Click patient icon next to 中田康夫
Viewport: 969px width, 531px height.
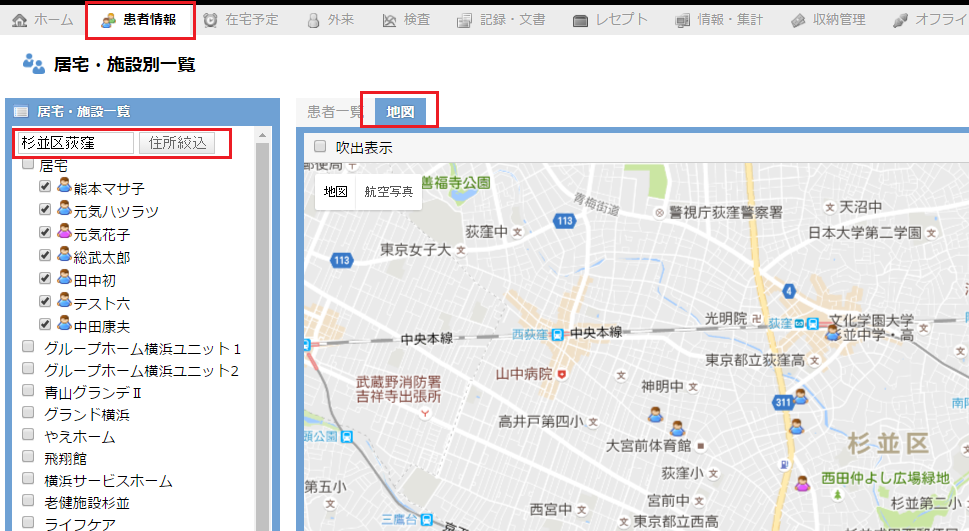point(64,322)
